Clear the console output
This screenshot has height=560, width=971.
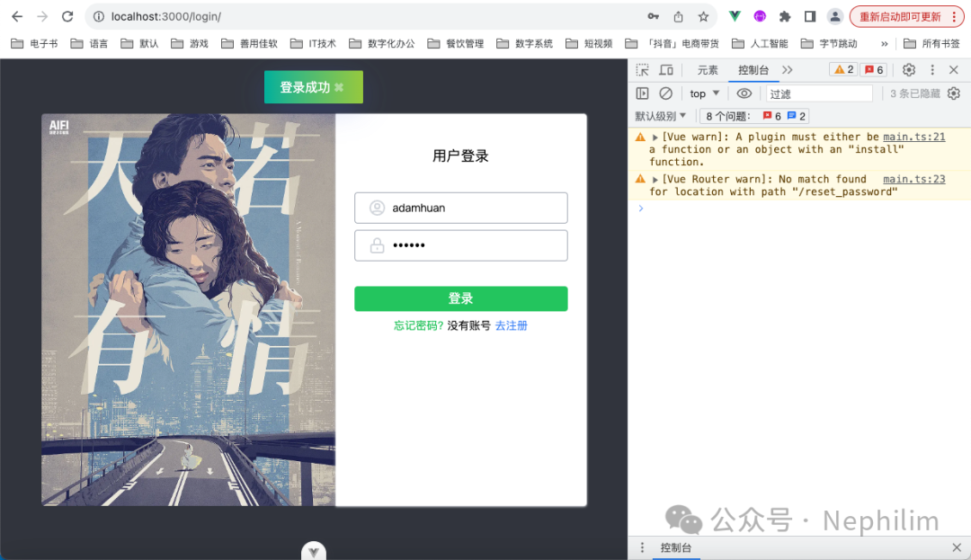pos(665,93)
